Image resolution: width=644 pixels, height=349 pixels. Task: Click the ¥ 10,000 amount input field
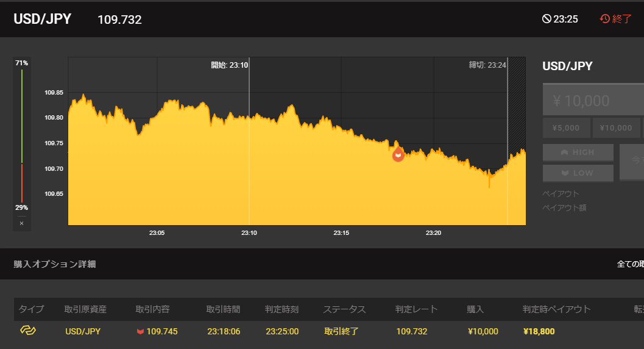pyautogui.click(x=593, y=101)
